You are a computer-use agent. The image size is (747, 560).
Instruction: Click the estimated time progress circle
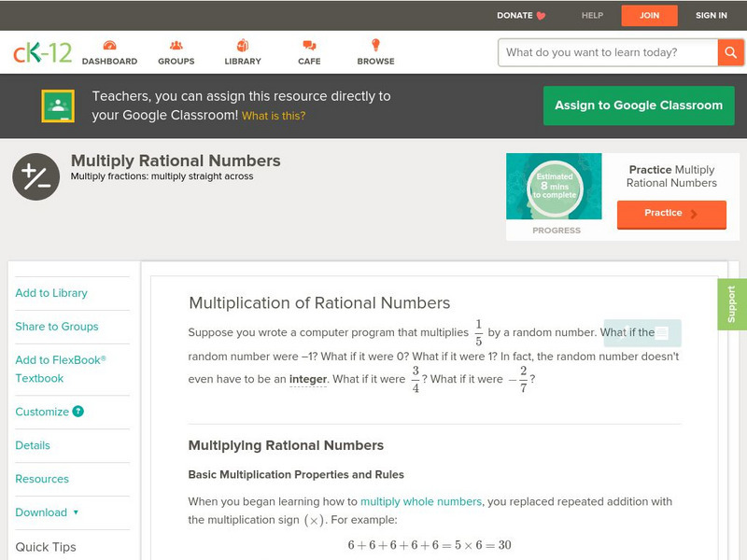[556, 188]
